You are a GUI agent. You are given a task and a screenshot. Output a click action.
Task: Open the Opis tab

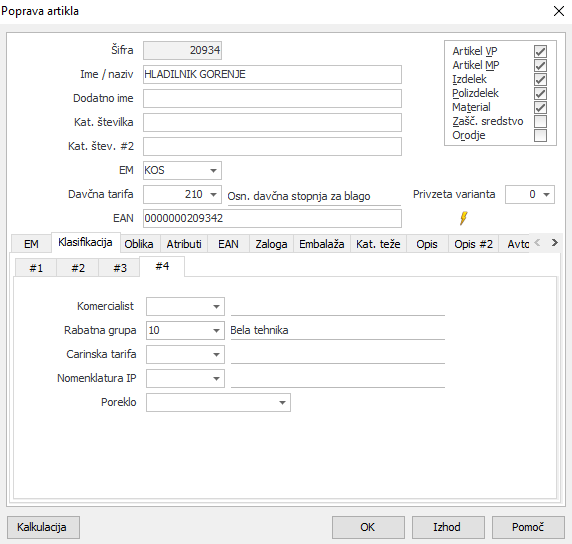pos(427,244)
